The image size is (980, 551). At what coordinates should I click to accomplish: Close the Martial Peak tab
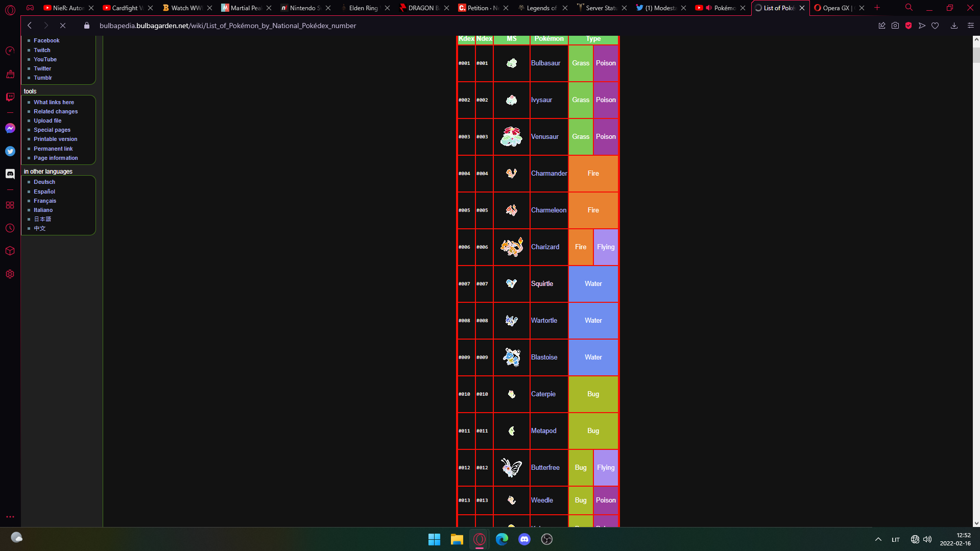269,8
